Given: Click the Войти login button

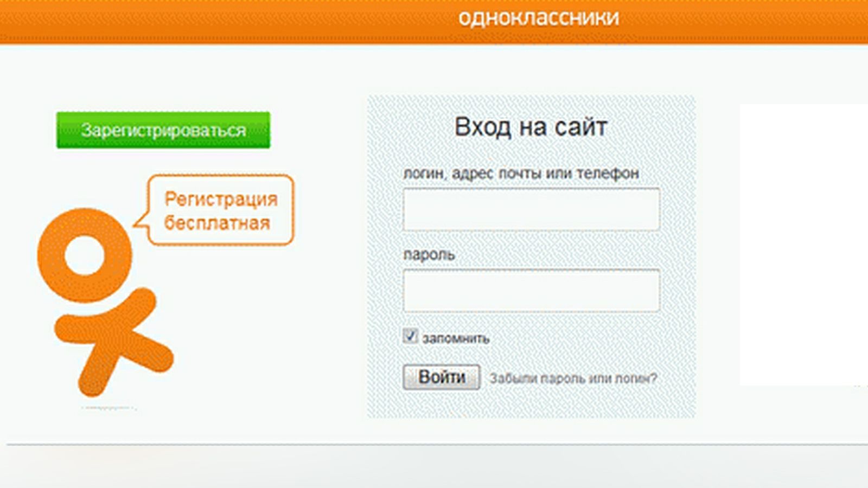Looking at the screenshot, I should (x=442, y=377).
